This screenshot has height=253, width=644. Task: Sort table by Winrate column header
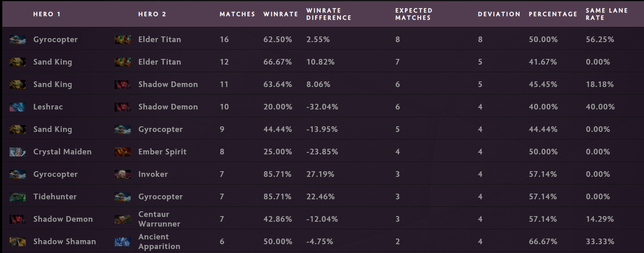pos(281,14)
